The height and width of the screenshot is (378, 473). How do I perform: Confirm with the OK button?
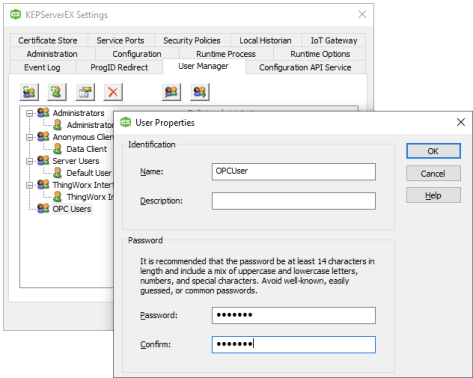point(433,151)
